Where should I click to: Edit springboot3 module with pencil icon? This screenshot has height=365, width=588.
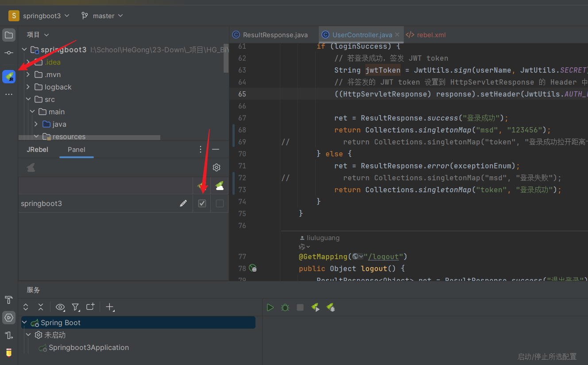tap(183, 203)
